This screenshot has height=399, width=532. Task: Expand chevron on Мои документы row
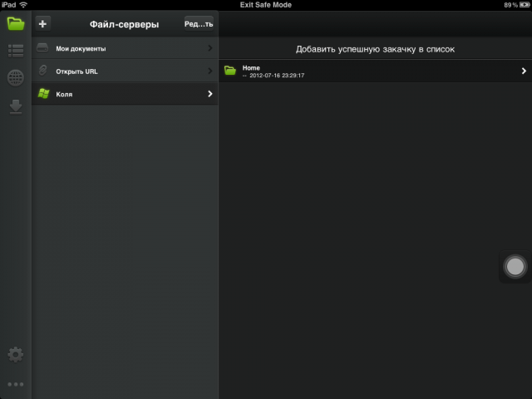coord(210,48)
